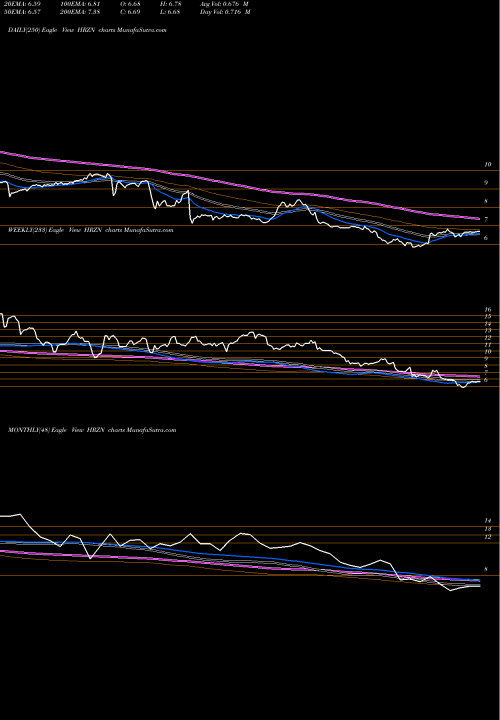Click the 'Day Vol' value

(x=225, y=12)
